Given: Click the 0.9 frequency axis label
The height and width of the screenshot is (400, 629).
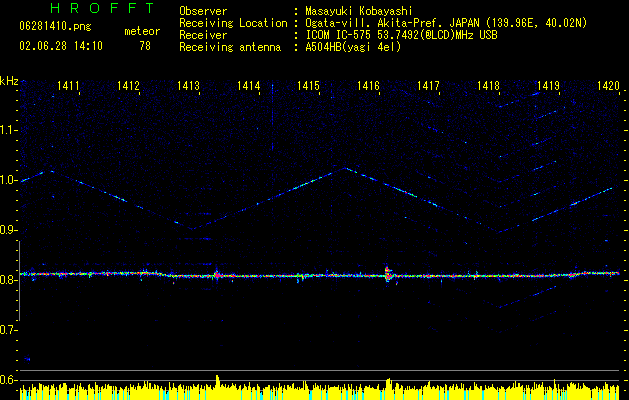Looking at the screenshot, I should pyautogui.click(x=7, y=230).
